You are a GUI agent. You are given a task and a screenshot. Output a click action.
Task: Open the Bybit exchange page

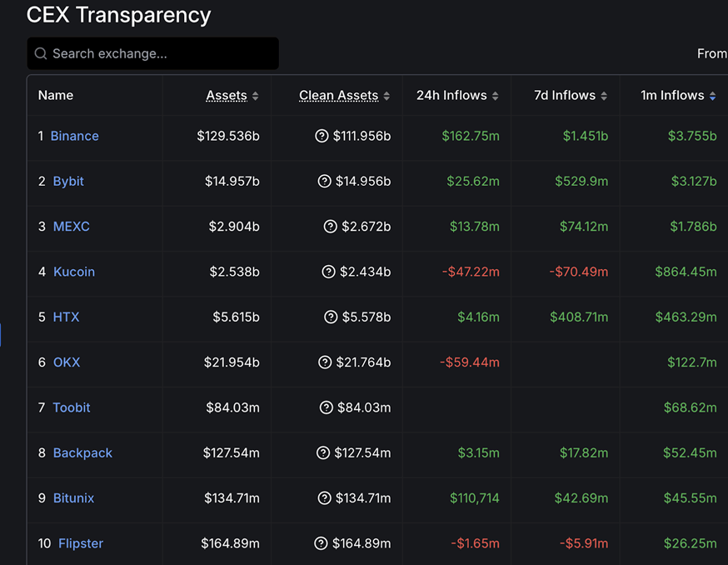tap(68, 181)
